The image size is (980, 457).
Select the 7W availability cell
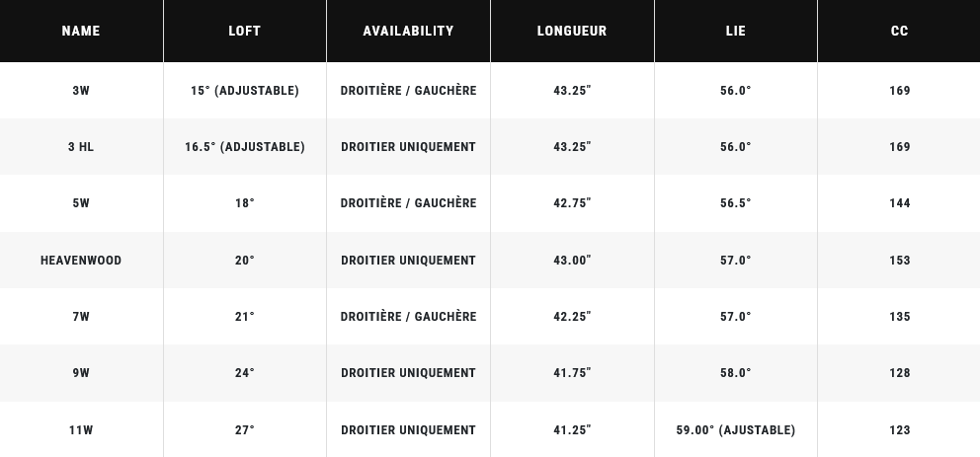(x=408, y=317)
